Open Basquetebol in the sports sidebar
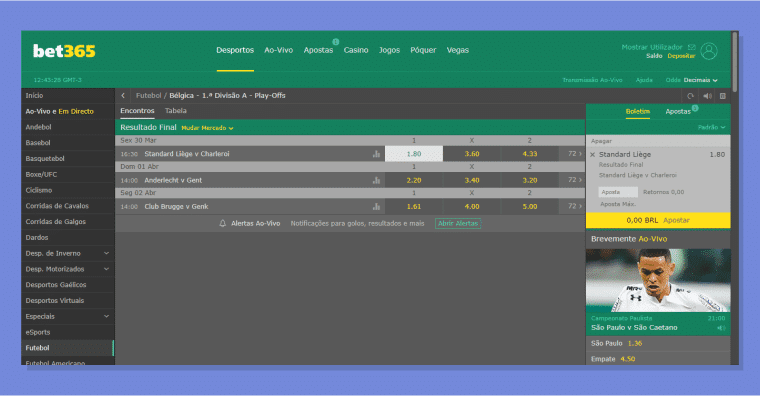This screenshot has height=396, width=760. click(x=68, y=158)
